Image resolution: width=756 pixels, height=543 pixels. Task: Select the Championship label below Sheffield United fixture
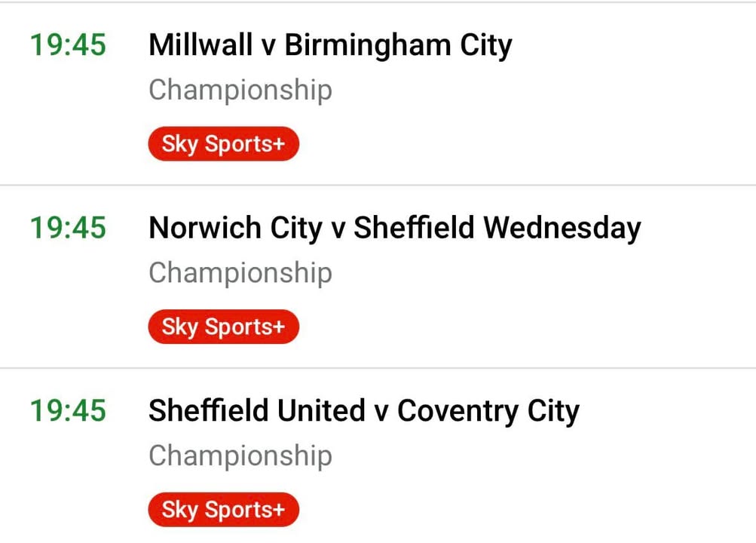point(240,456)
